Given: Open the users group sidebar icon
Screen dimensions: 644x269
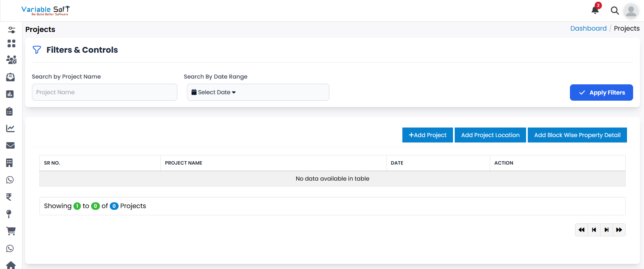Looking at the screenshot, I should pos(11,60).
